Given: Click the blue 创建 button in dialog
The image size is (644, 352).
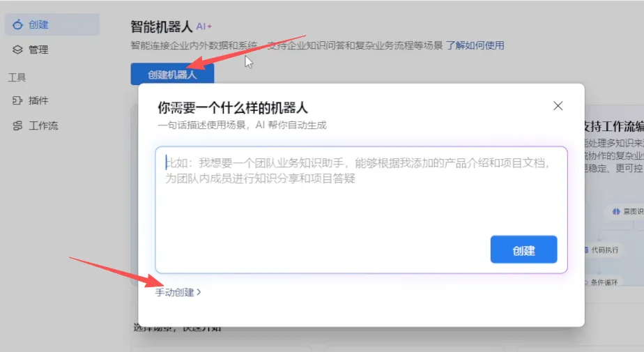Looking at the screenshot, I should (x=523, y=250).
